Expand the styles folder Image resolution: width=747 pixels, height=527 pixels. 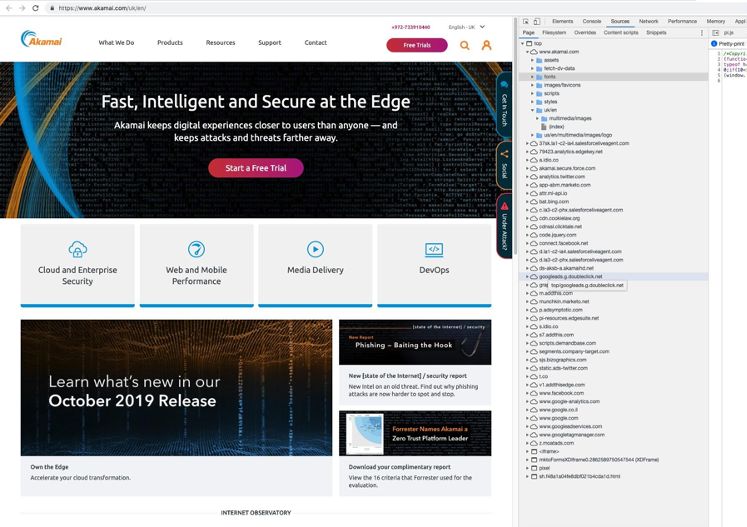coord(533,101)
